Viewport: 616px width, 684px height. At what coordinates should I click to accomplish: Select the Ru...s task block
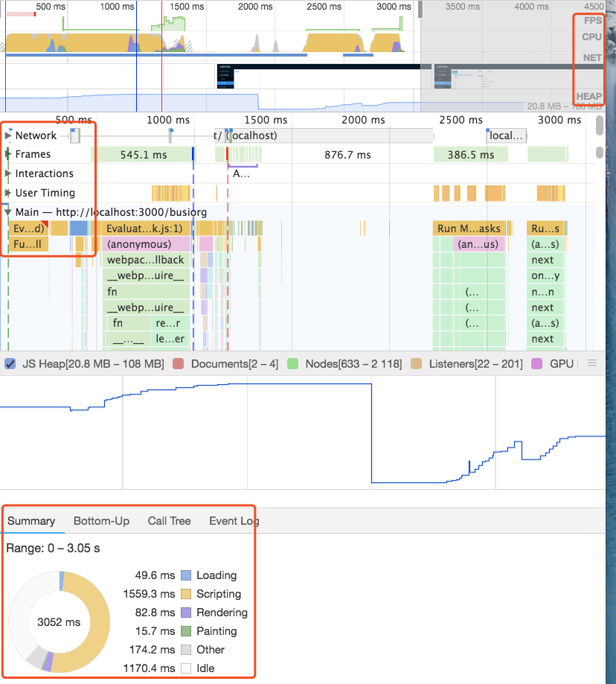point(545,228)
